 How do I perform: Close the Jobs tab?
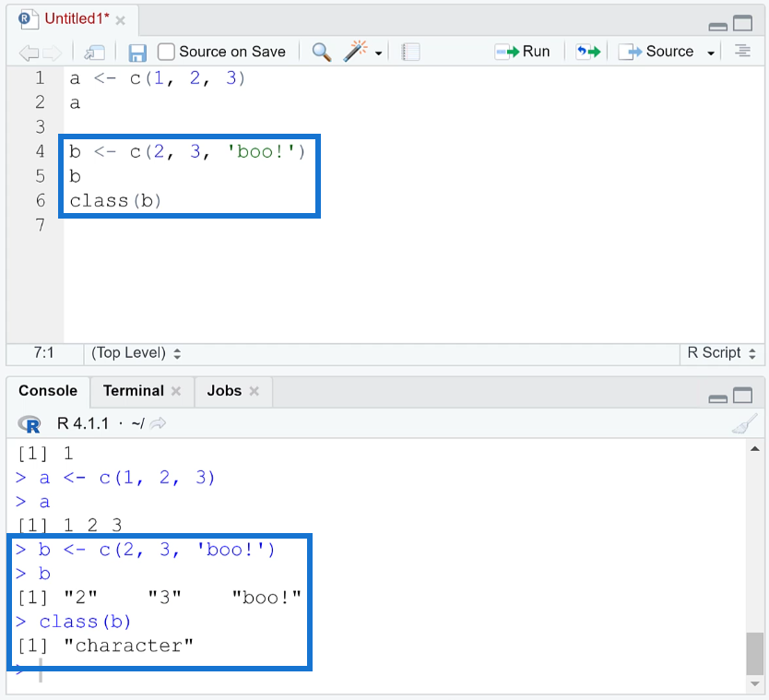pyautogui.click(x=254, y=391)
